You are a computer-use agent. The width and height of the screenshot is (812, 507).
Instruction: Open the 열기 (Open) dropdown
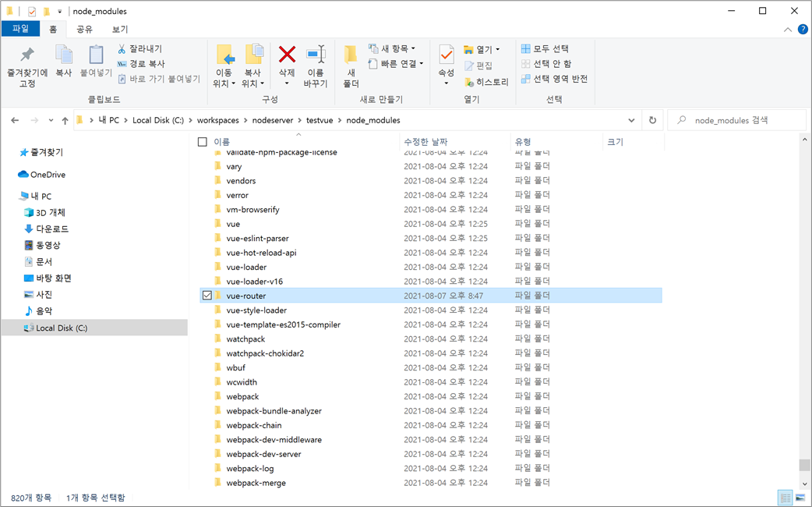pos(482,50)
